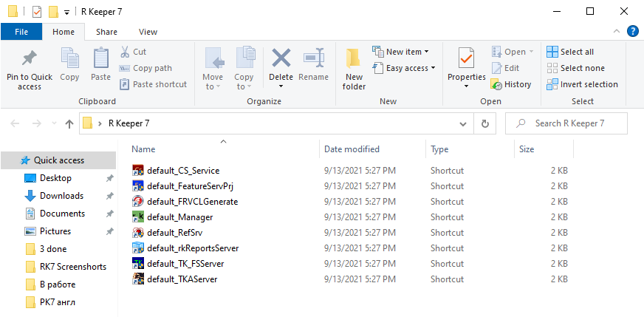Click the Delete icon in the ribbon
Viewport: 644px width, 317px height.
(x=281, y=58)
